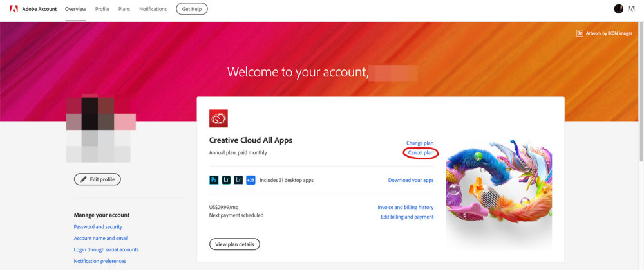Screen dimensions: 644x270
Task: Click the Welcome to your account heading
Action: pyautogui.click(x=298, y=72)
